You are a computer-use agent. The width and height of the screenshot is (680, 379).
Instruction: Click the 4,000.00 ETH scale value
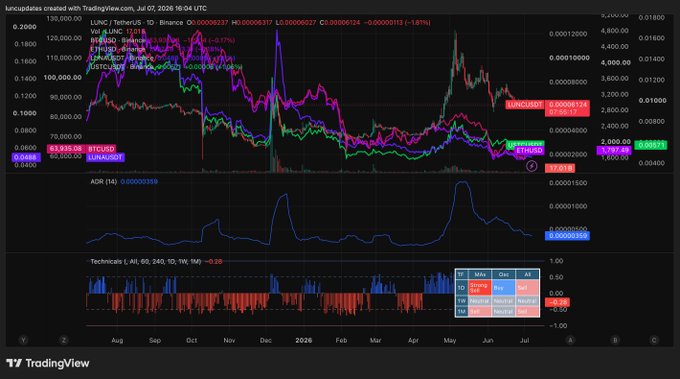(615, 62)
